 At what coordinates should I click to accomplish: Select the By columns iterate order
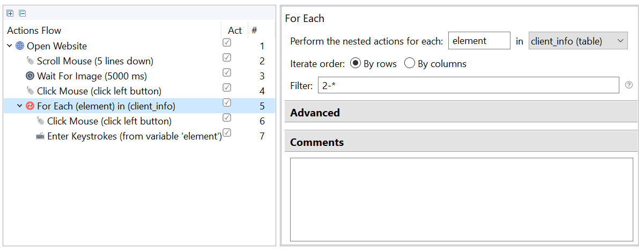(410, 63)
